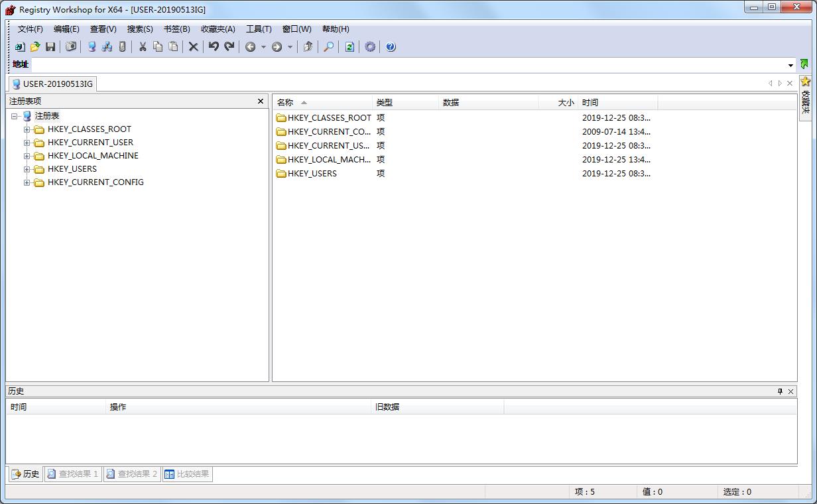Expand HKEY_USERS in the tree

pyautogui.click(x=27, y=169)
